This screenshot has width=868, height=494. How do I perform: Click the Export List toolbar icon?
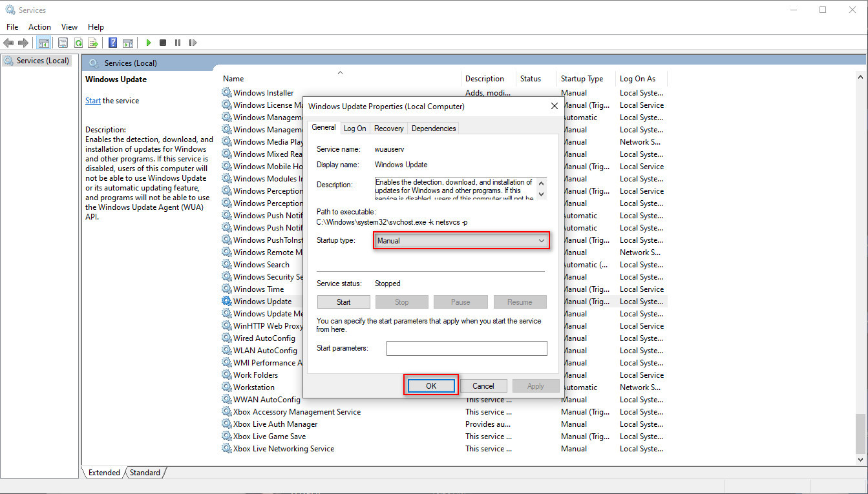(x=93, y=43)
